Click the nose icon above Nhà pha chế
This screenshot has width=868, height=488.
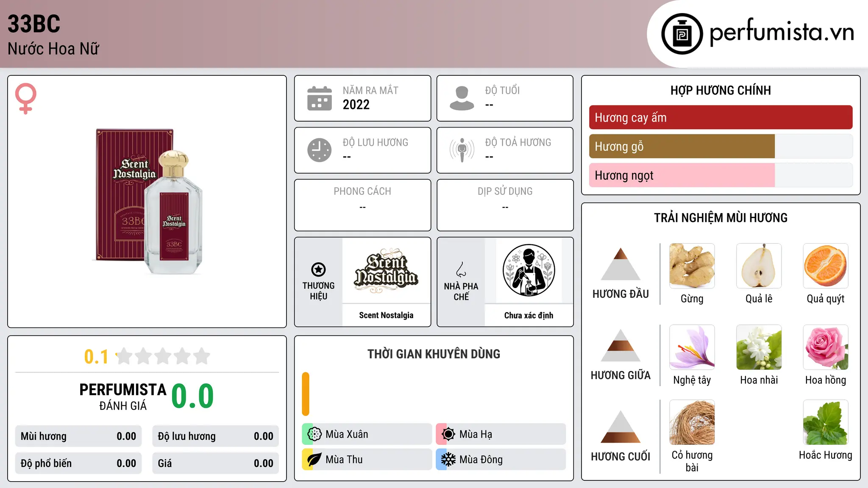click(461, 269)
